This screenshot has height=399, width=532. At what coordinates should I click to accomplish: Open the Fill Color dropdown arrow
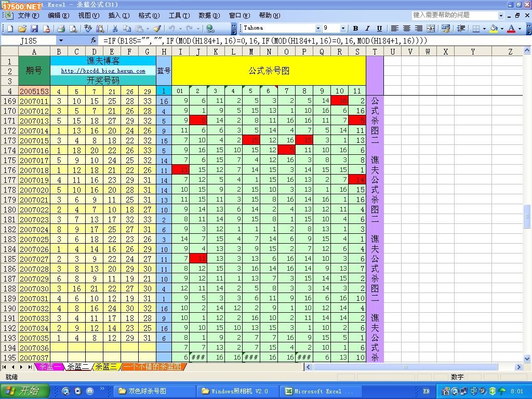pyautogui.click(x=502, y=29)
